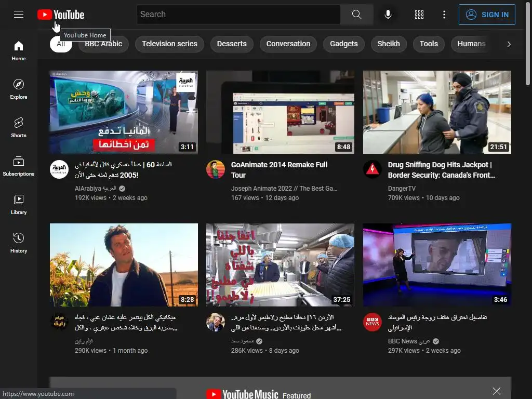The width and height of the screenshot is (532, 399).
Task: Open the 37:25 kitchen video thumbnail
Action: click(x=280, y=265)
